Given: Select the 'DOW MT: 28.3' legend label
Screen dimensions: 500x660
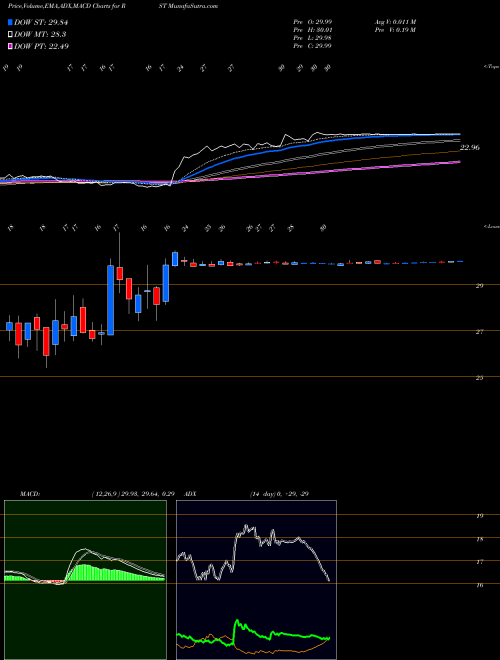Looking at the screenshot, I should [x=40, y=35].
